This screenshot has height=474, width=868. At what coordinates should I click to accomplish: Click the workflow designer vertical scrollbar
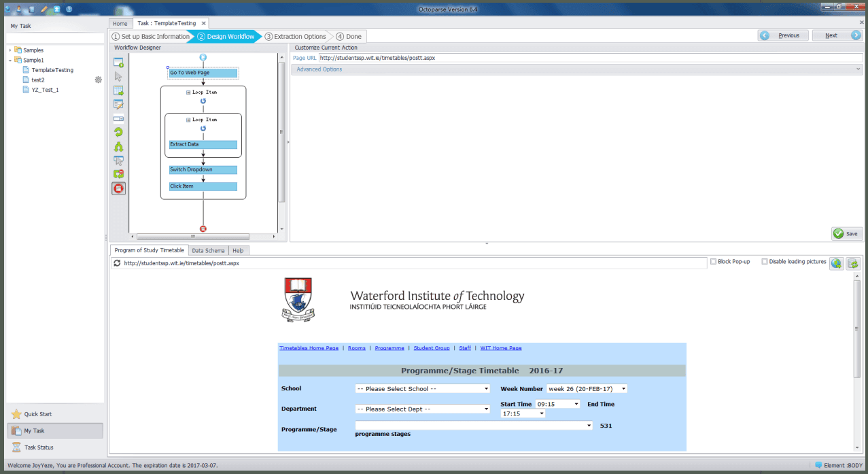282,131
